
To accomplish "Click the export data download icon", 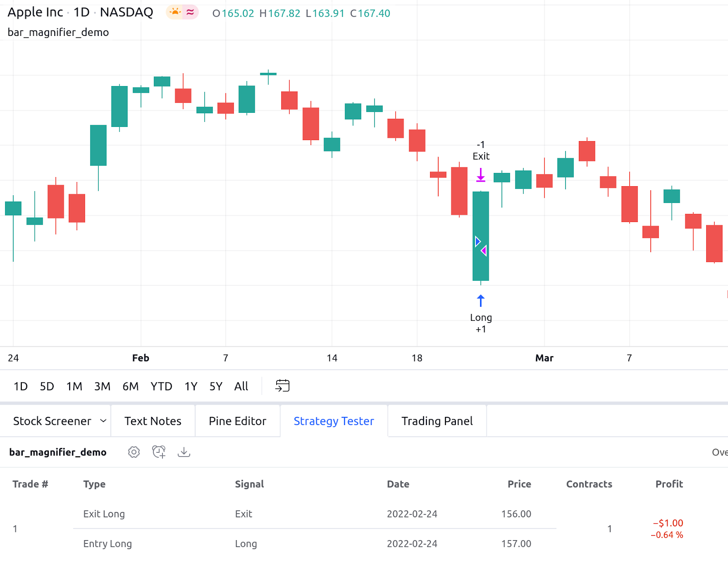I will (x=184, y=452).
